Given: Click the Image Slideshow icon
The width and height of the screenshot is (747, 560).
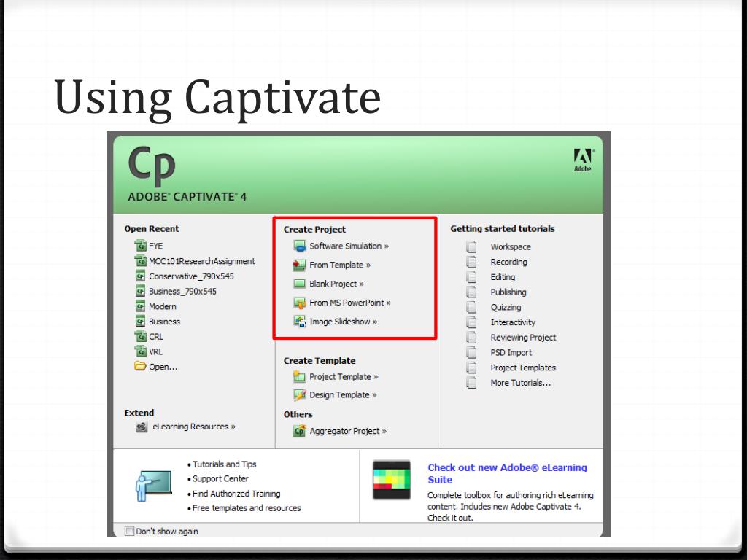Looking at the screenshot, I should 299,322.
